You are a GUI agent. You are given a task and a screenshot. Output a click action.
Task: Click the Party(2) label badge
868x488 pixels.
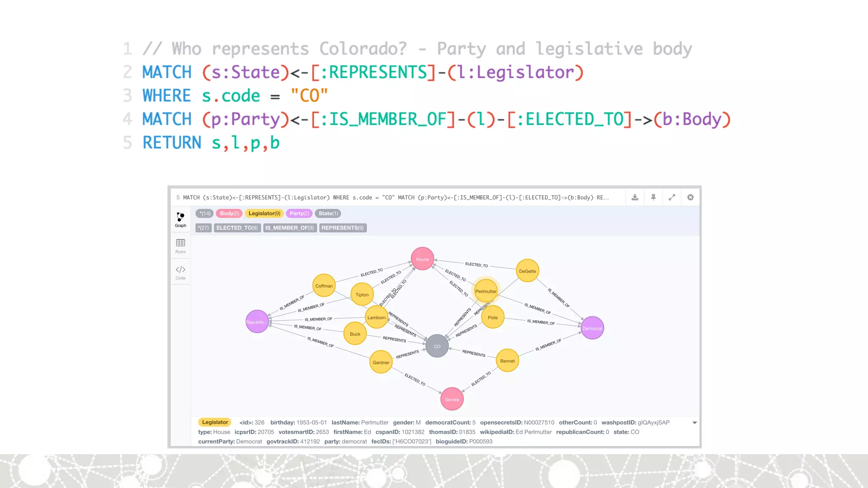[299, 213]
